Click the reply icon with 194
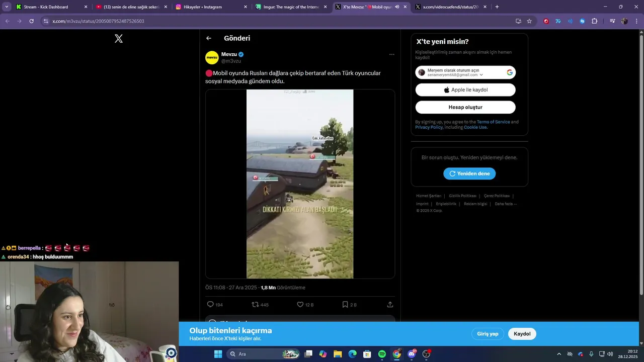The height and width of the screenshot is (362, 644). (210, 305)
